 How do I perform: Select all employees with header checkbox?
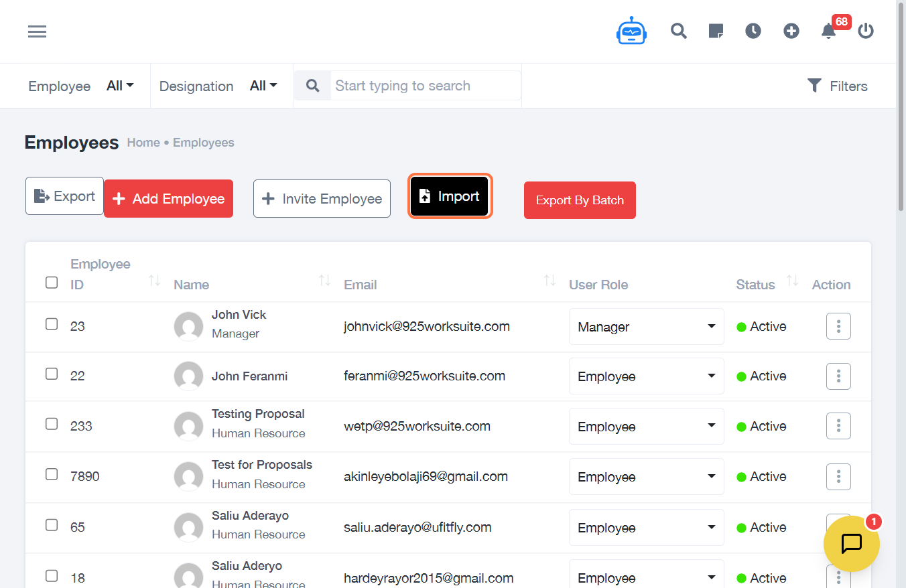[x=52, y=283]
